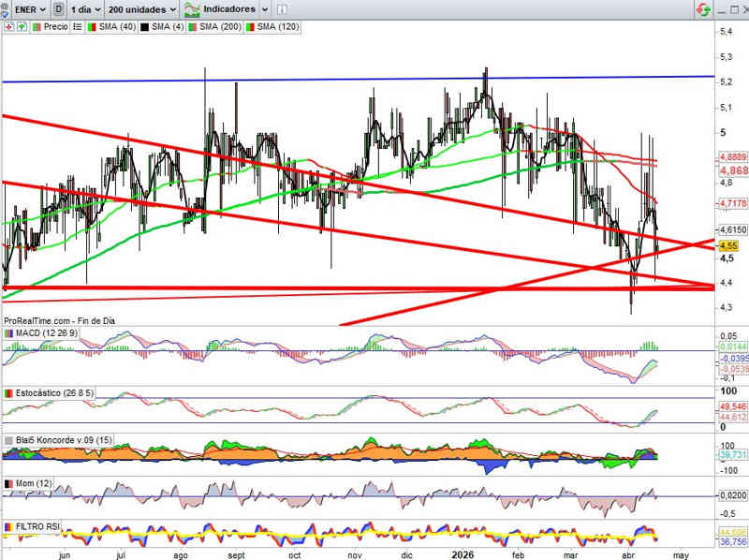Open the Indicadores panel icon
Viewport: 749px width, 560px height.
coord(193,8)
